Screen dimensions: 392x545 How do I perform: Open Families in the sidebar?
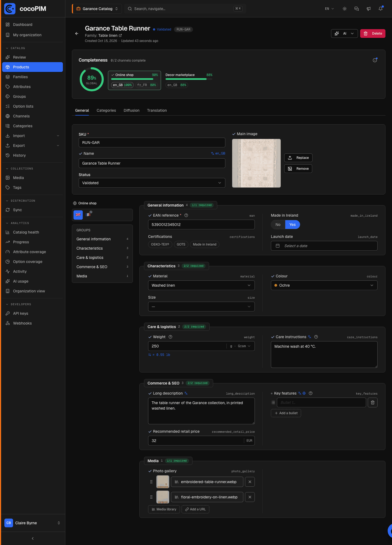pyautogui.click(x=32, y=77)
